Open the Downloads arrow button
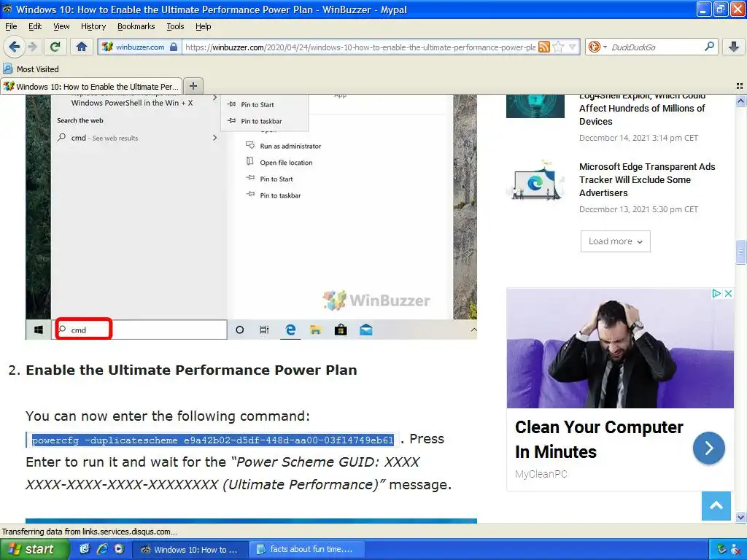 coord(734,47)
